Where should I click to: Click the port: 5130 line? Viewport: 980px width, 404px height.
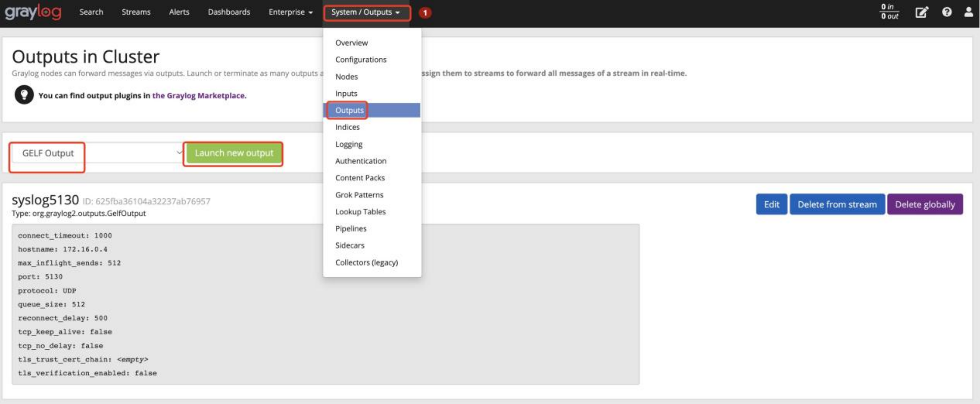tap(40, 276)
